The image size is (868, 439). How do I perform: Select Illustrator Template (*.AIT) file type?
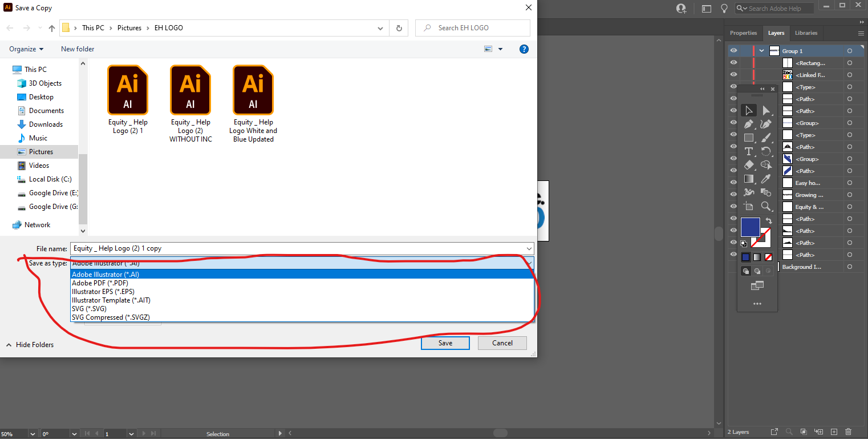(x=302, y=300)
